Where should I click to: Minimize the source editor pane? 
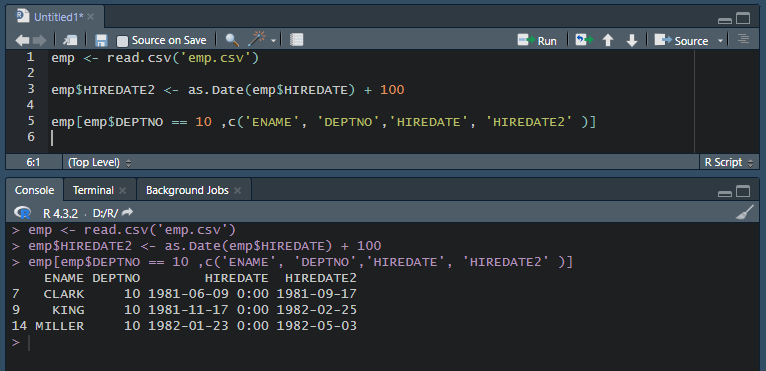click(x=725, y=20)
